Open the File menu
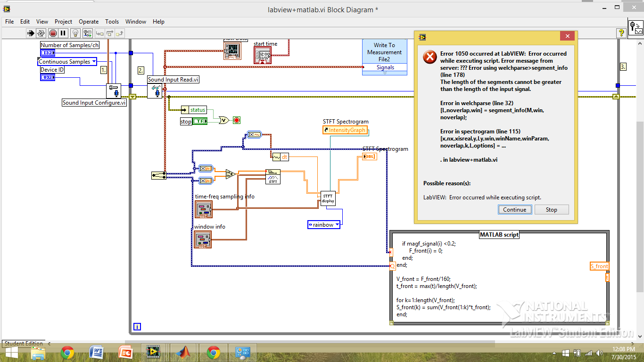The width and height of the screenshot is (644, 362). coord(9,22)
